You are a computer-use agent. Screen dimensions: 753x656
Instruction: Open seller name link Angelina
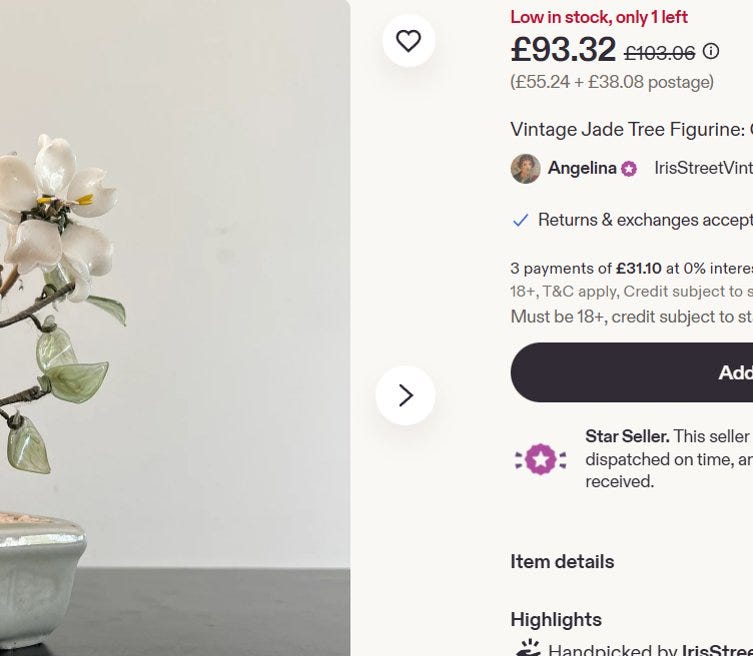click(581, 168)
